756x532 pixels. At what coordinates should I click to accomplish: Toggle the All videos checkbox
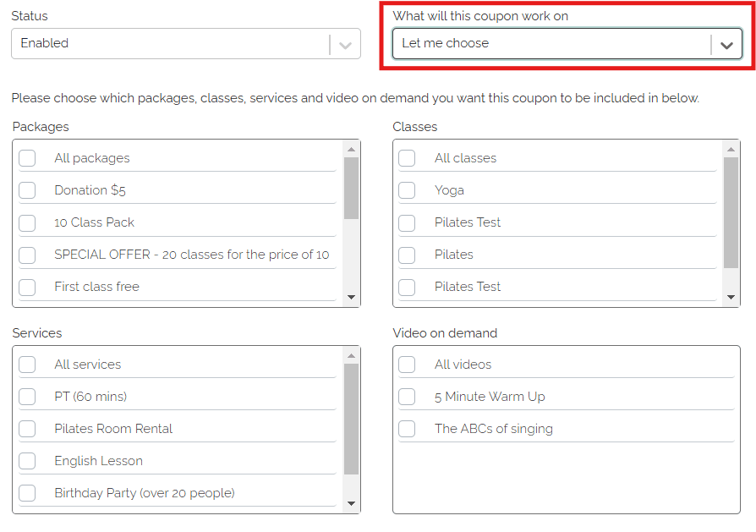tap(408, 365)
